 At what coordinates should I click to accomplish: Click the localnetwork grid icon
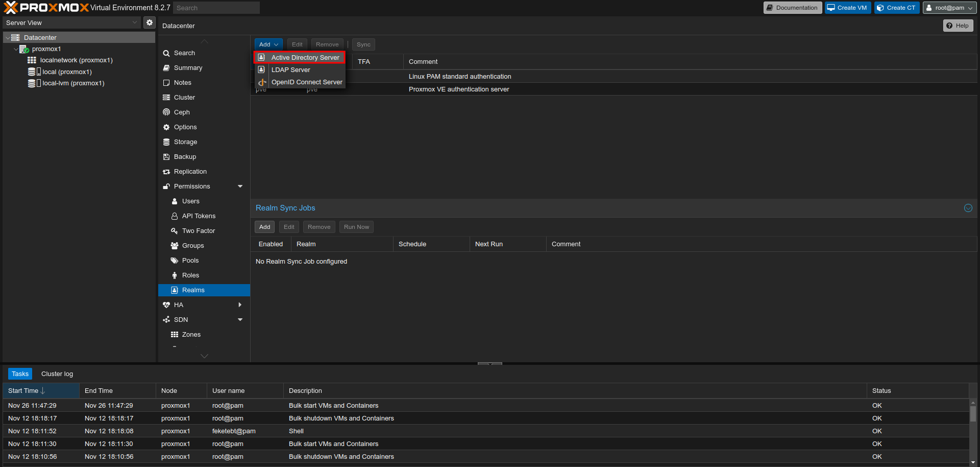(32, 60)
